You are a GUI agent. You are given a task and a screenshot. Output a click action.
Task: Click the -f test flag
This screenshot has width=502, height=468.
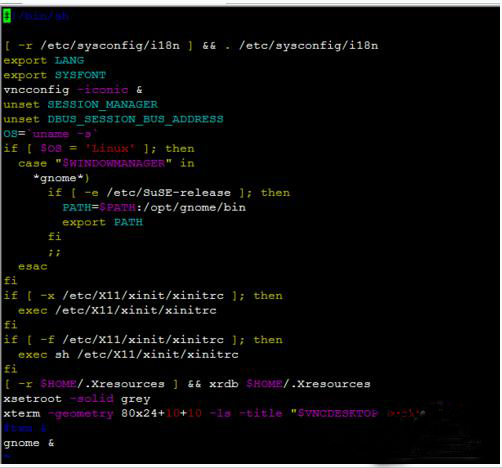click(47, 340)
